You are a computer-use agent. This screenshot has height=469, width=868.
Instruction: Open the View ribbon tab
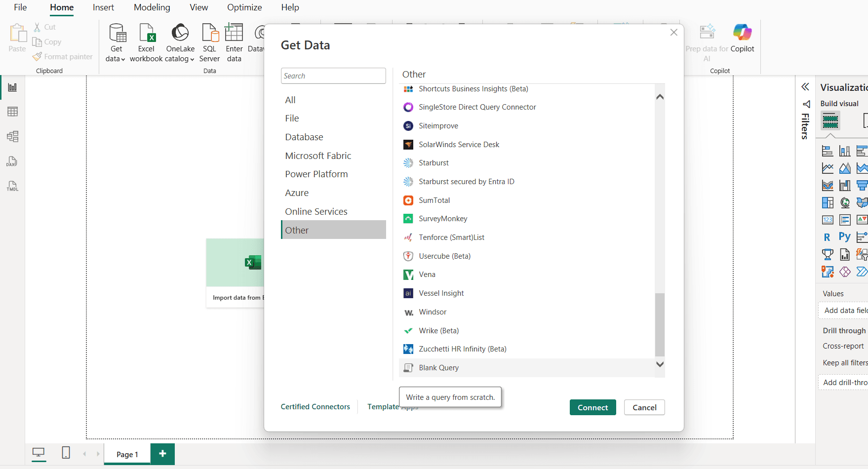point(199,7)
